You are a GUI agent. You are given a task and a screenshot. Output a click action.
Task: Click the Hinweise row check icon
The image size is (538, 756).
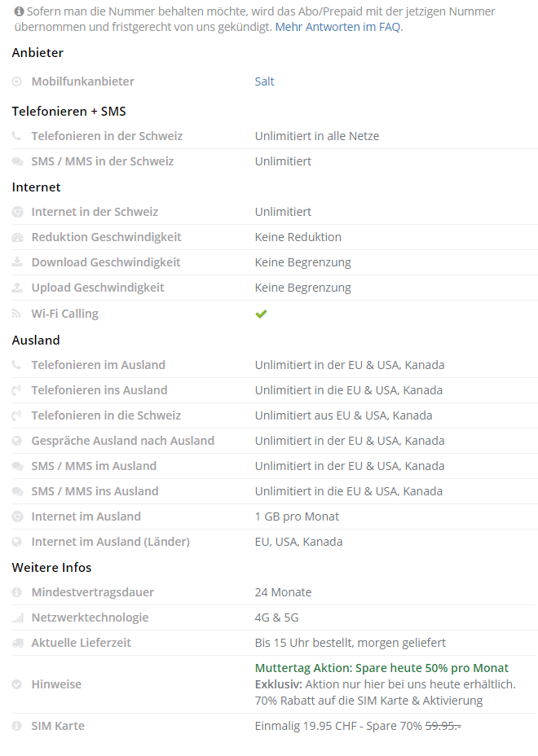pos(17,684)
